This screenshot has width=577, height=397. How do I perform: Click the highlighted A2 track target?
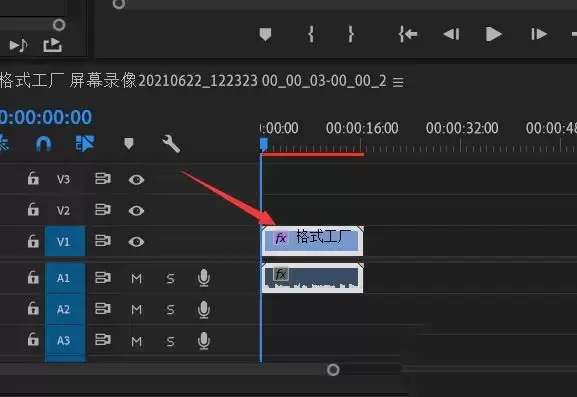pyautogui.click(x=65, y=309)
